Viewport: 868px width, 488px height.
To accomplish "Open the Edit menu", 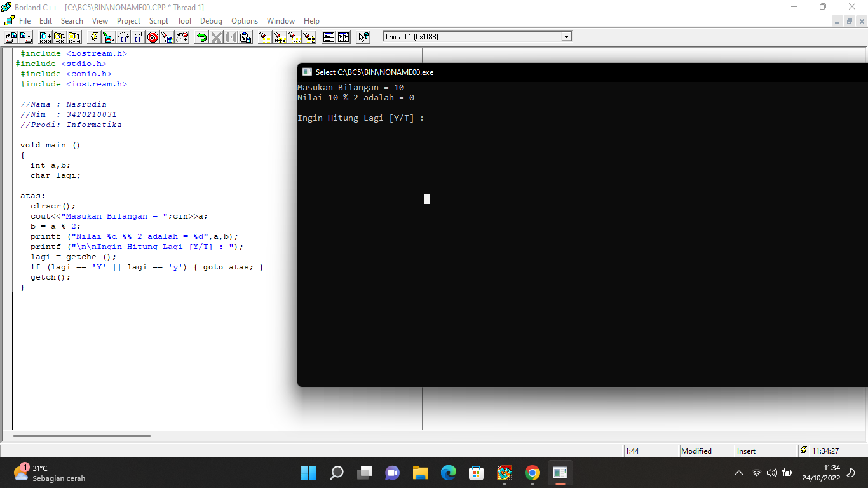I will [46, 21].
